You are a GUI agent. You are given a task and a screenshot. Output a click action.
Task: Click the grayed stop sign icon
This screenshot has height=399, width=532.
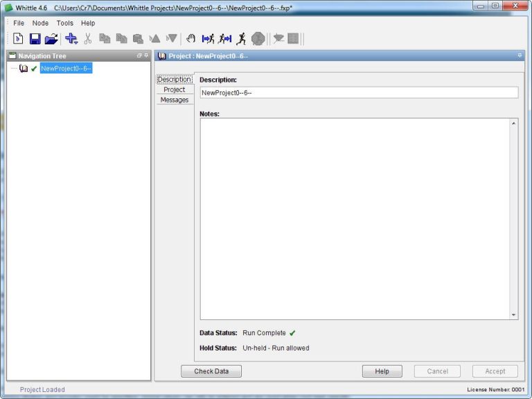[258, 39]
